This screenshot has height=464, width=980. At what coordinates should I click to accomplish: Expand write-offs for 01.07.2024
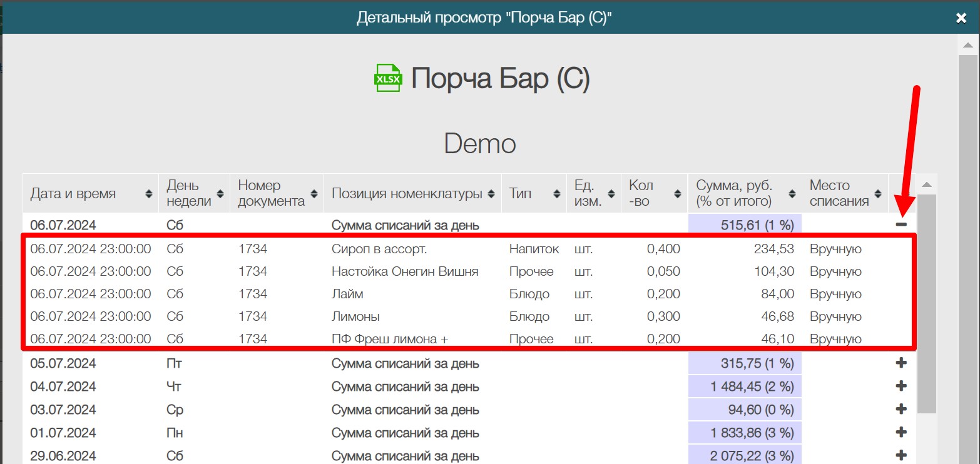(901, 433)
